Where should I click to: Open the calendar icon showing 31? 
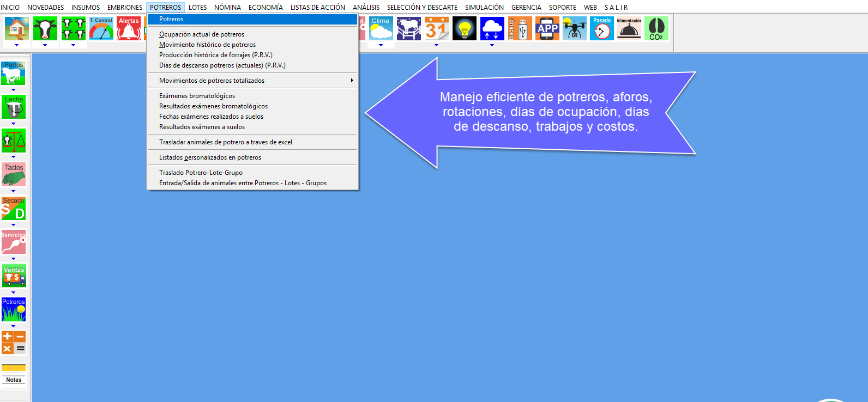pos(436,28)
